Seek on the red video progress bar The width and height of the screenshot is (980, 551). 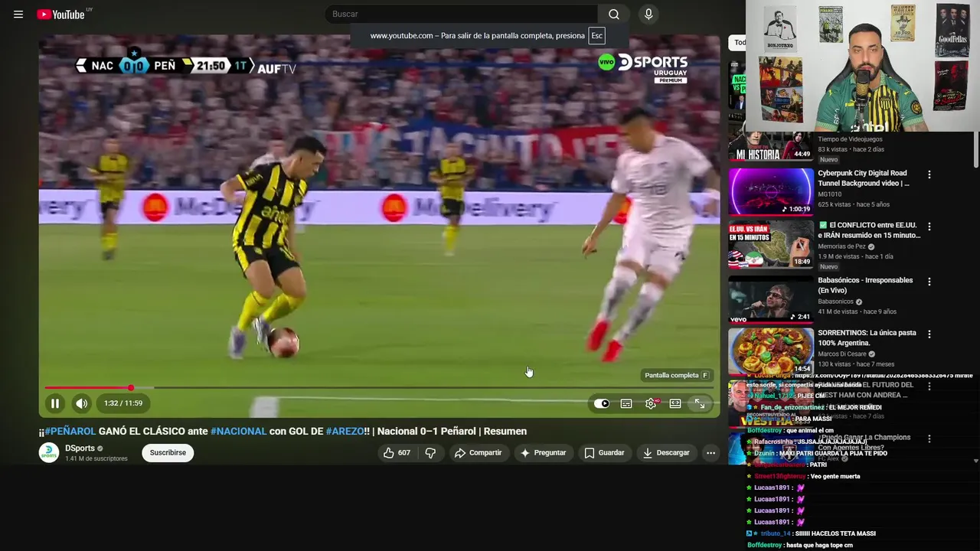coord(379,388)
